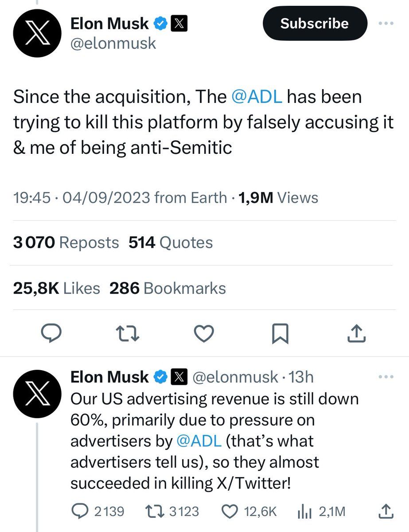
Task: Bookmark the main post
Action: pyautogui.click(x=280, y=334)
